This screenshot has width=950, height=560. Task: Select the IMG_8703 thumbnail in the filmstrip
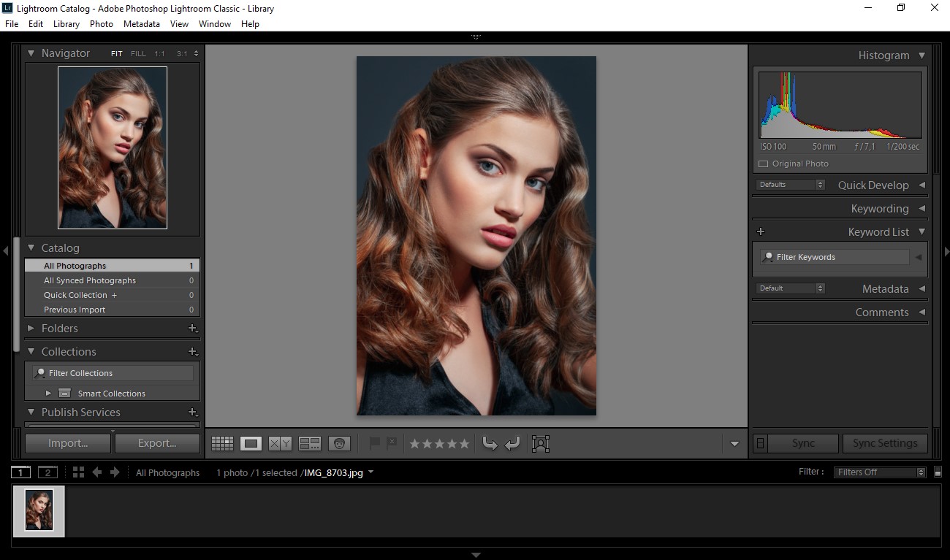38,510
